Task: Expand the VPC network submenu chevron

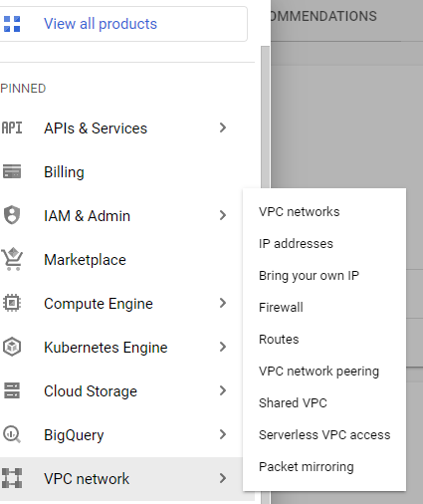Action: click(223, 478)
